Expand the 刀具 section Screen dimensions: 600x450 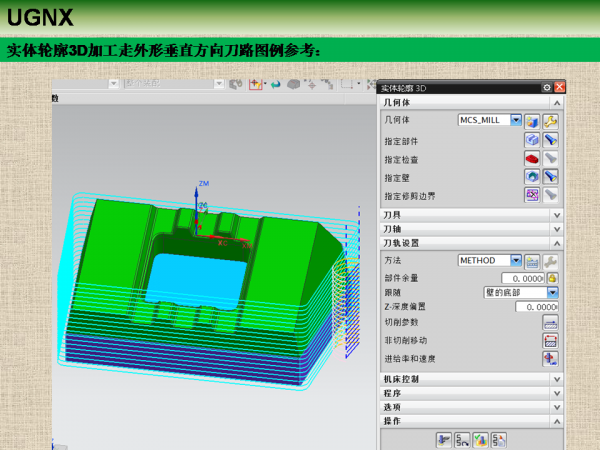(557, 215)
